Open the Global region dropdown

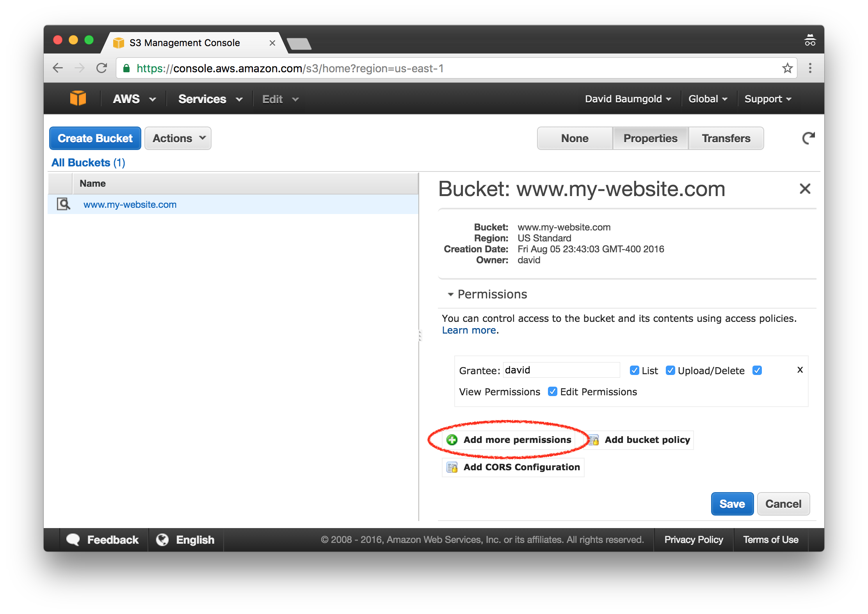[x=708, y=99]
